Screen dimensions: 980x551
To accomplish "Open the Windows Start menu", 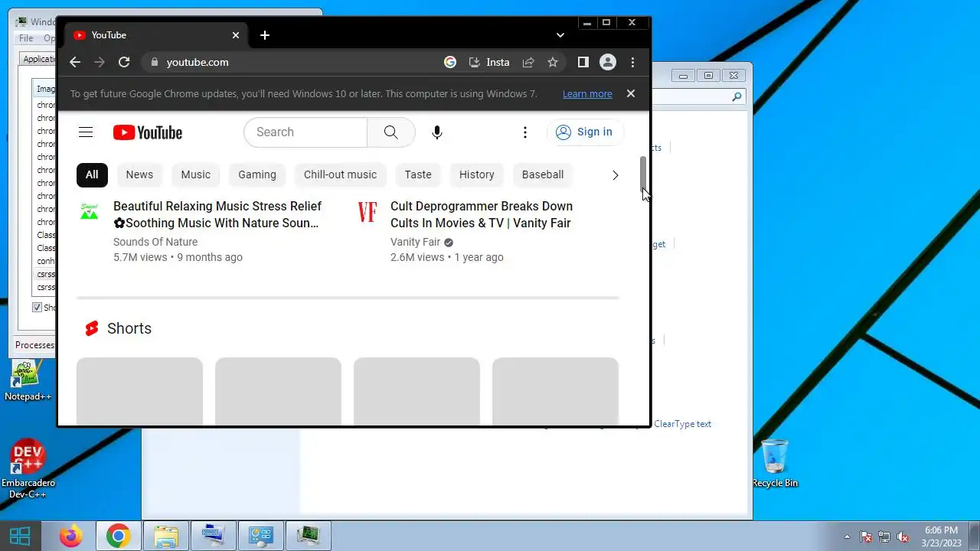I will click(x=21, y=536).
